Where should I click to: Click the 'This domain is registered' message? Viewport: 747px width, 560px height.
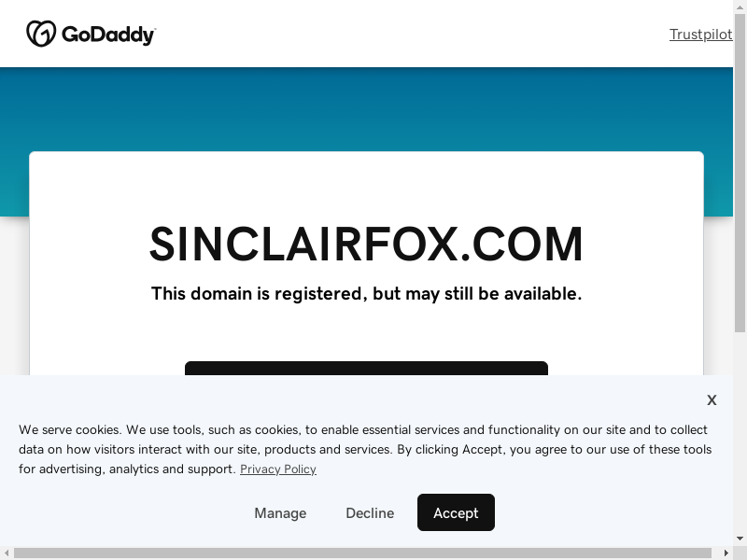click(x=366, y=294)
